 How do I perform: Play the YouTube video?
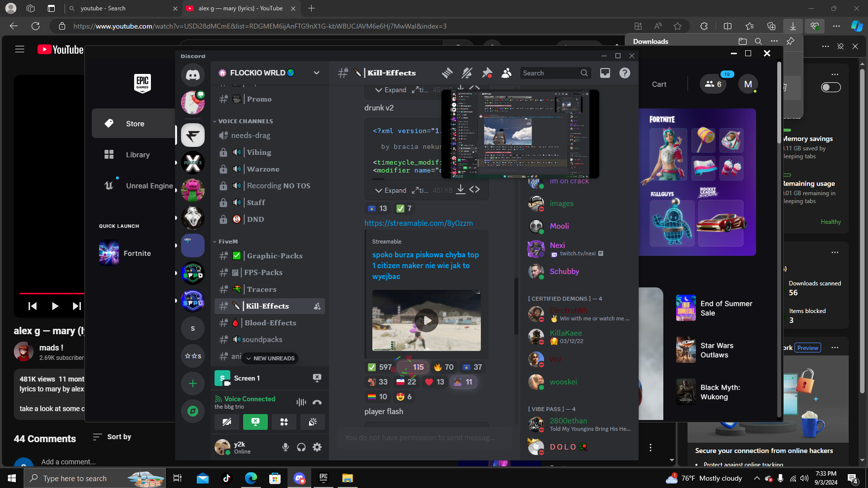click(55, 306)
